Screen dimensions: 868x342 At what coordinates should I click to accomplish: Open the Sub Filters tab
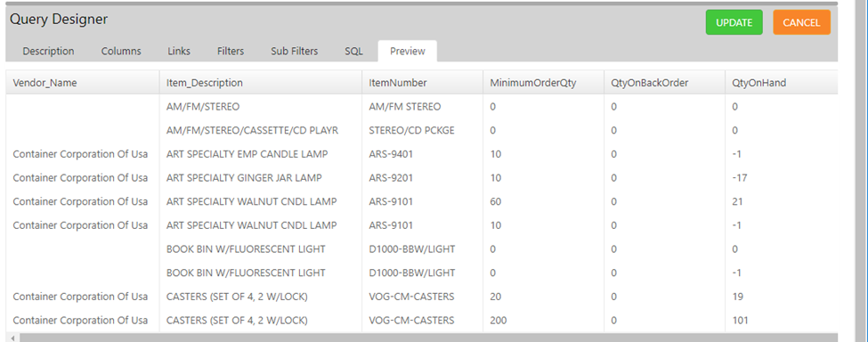pyautogui.click(x=295, y=51)
